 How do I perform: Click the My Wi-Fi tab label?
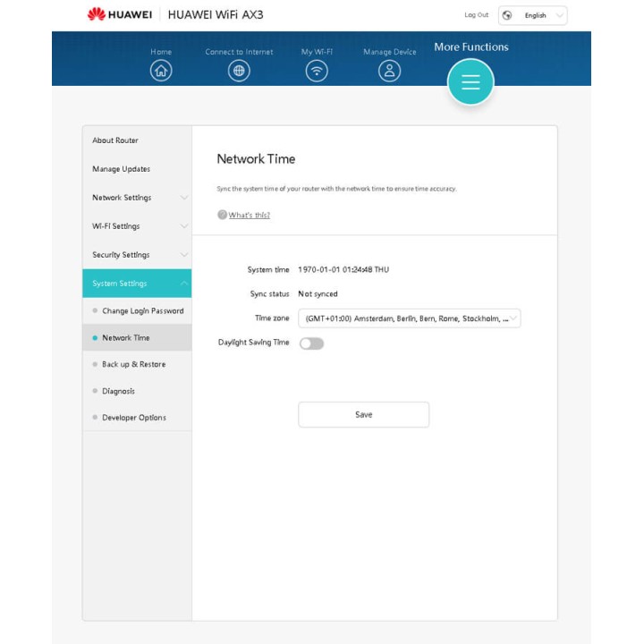(317, 52)
